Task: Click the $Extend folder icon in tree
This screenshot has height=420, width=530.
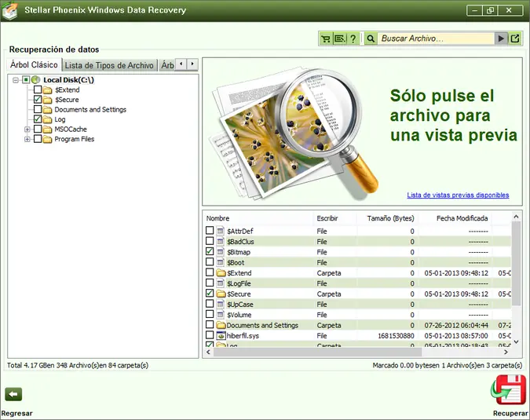Action: [x=47, y=89]
